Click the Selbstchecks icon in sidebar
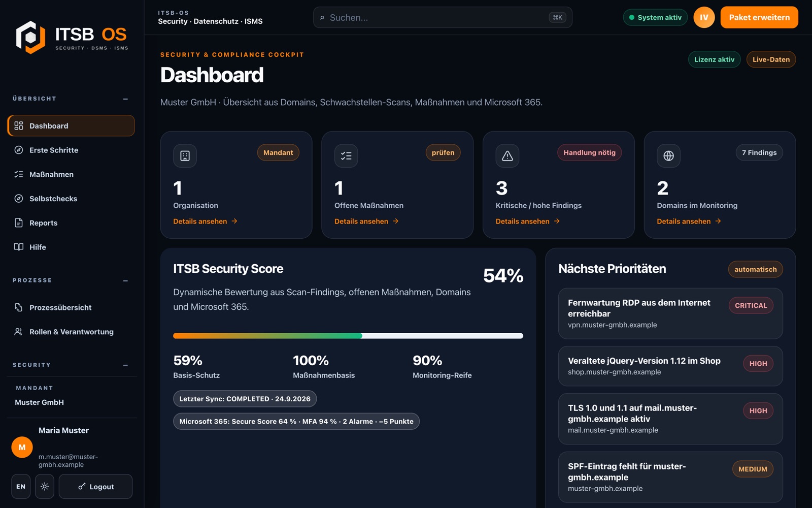Viewport: 812px width, 508px height. point(19,199)
